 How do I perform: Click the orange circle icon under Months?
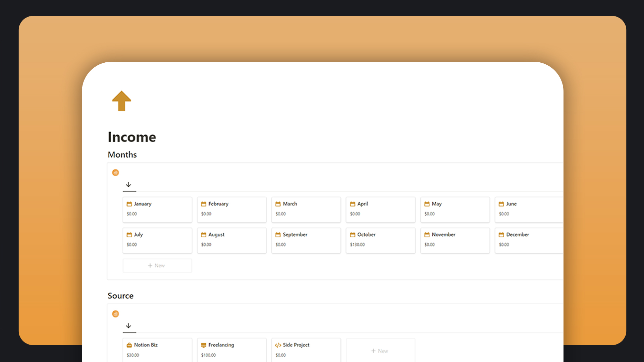point(115,173)
